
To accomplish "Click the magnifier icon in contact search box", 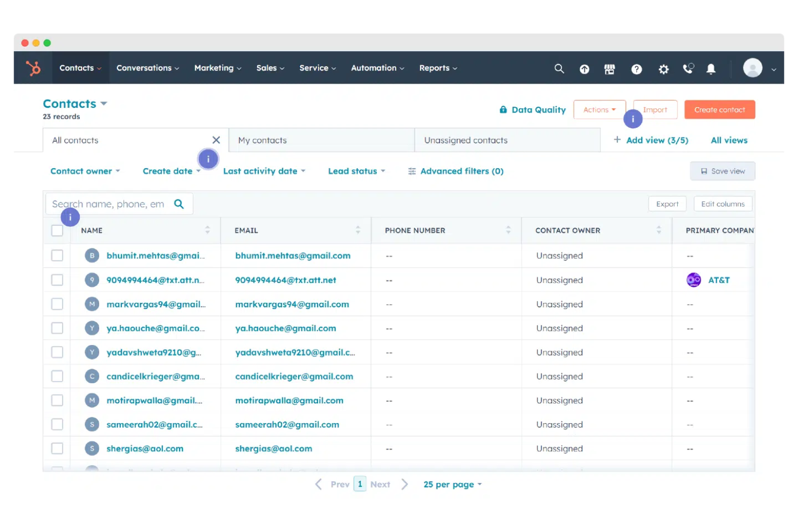I will click(179, 204).
